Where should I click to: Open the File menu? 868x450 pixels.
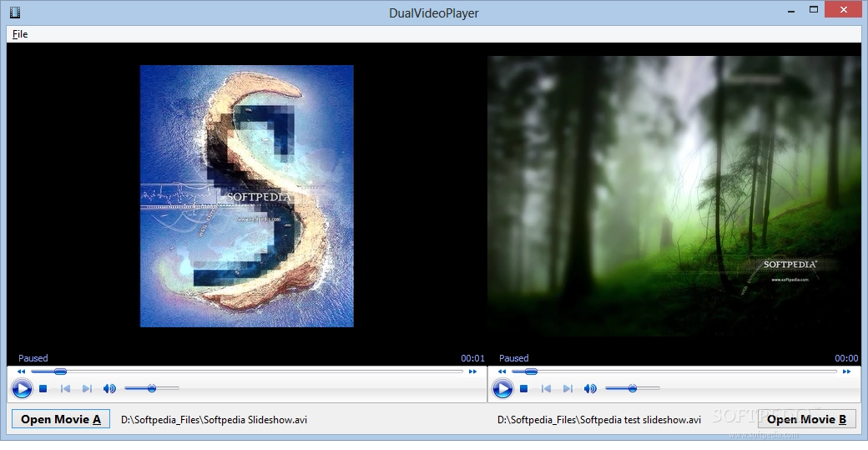click(20, 34)
